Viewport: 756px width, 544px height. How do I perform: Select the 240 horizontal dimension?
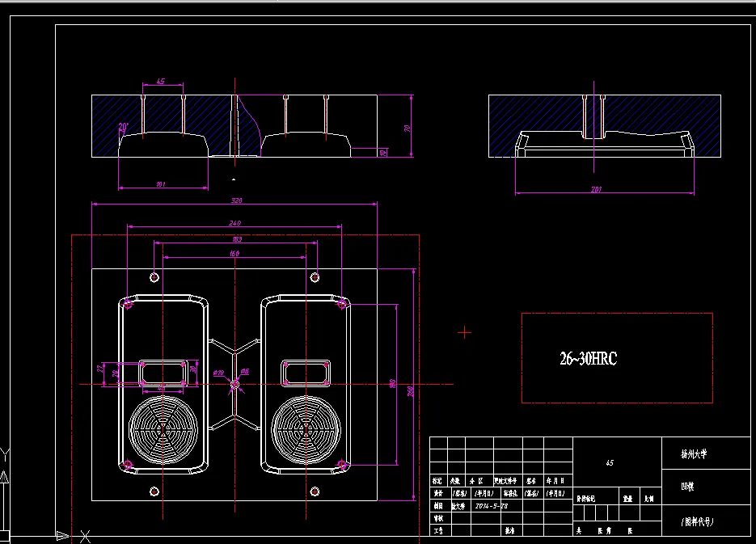tap(234, 223)
